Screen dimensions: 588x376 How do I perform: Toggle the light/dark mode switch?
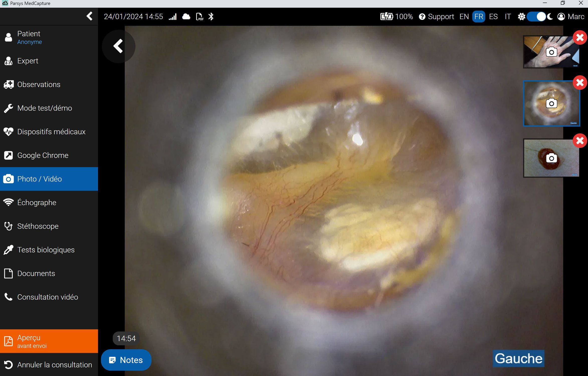(x=536, y=17)
